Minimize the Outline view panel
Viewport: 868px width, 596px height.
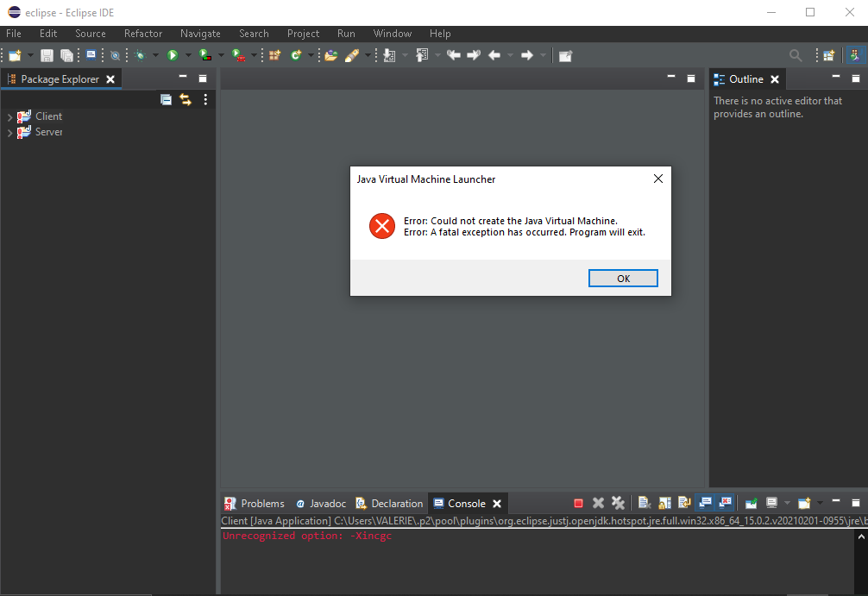point(836,78)
